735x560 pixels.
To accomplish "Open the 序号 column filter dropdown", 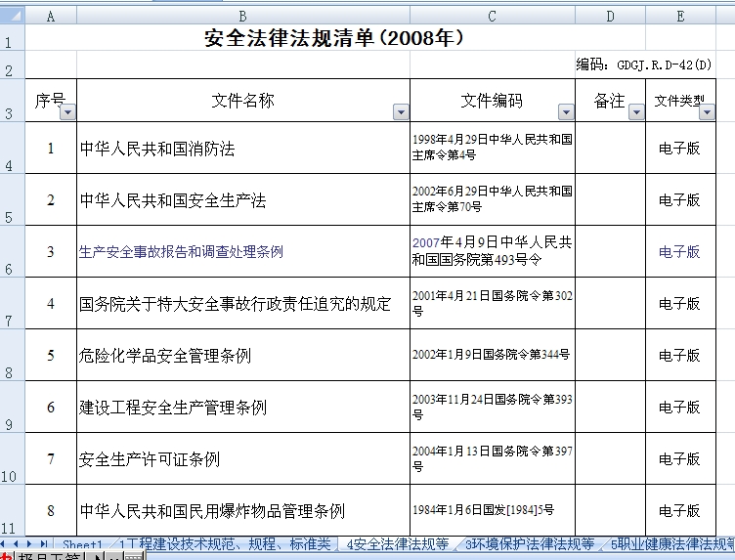I will point(68,112).
